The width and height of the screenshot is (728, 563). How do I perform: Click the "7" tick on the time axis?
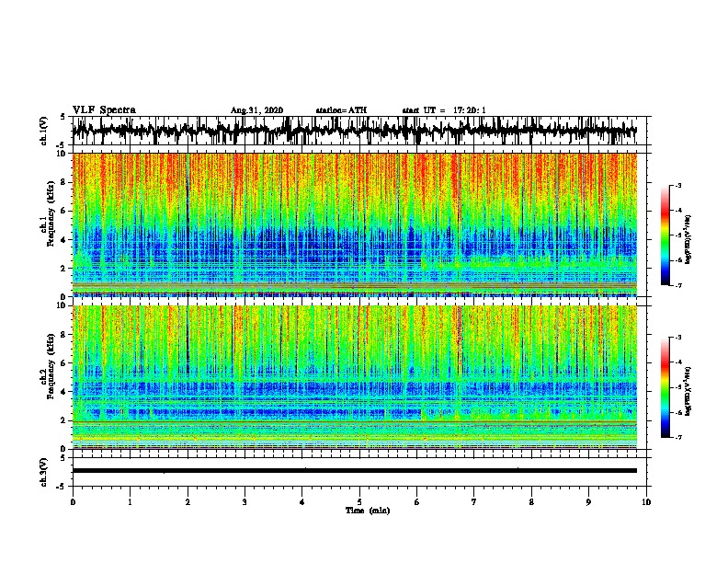click(x=474, y=502)
